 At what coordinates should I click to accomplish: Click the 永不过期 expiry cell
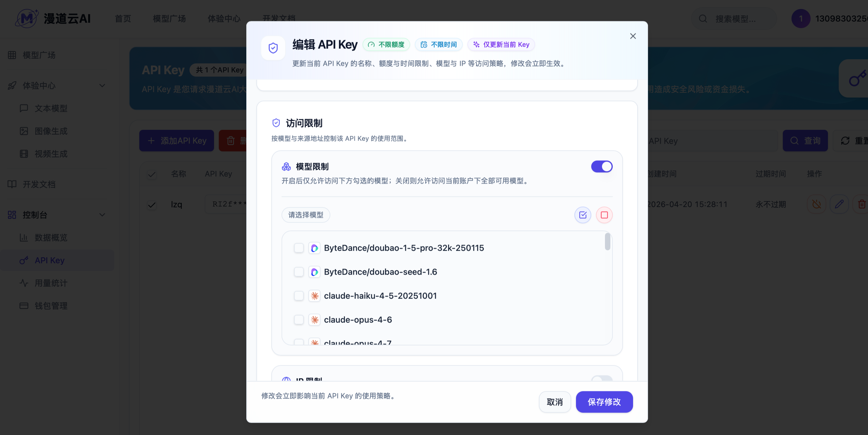point(771,204)
